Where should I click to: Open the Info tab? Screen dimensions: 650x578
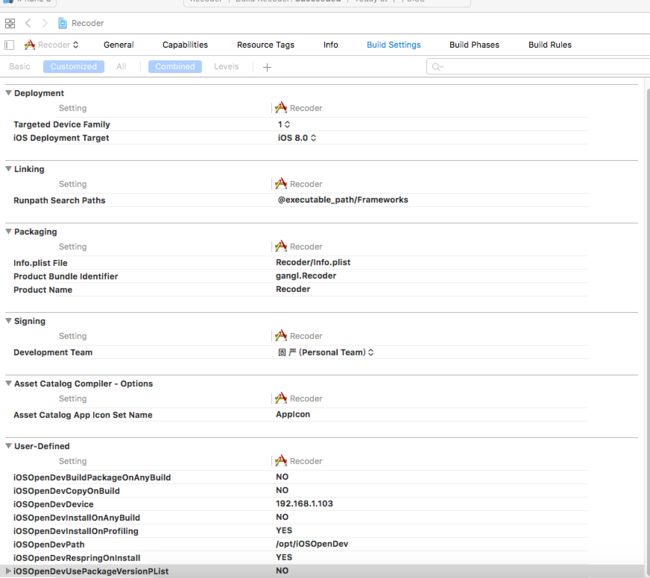(330, 45)
